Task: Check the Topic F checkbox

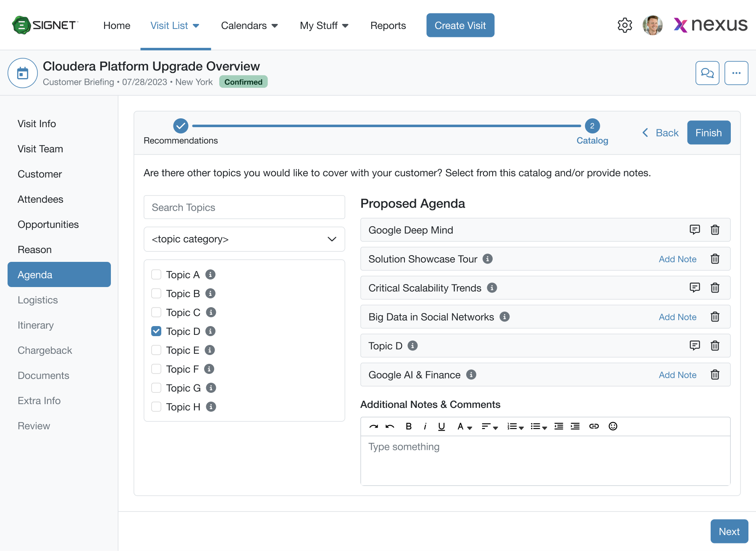Action: [156, 368]
